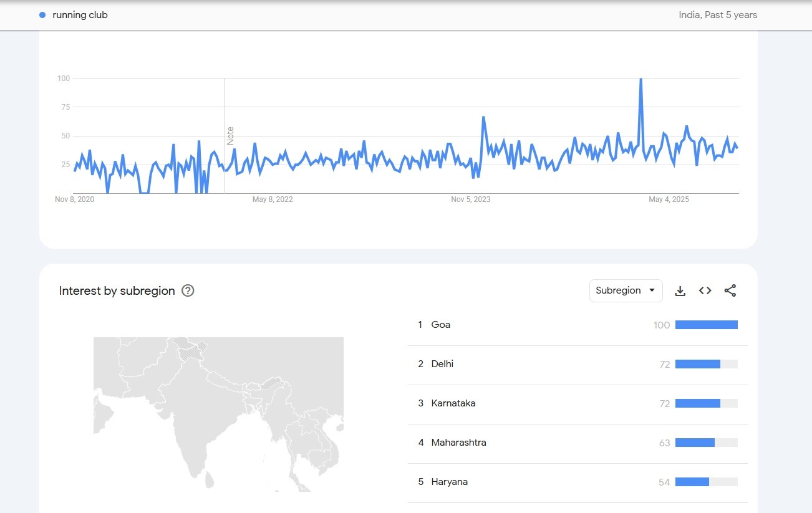This screenshot has width=812, height=513.
Task: Click the tallest spike on the trend line
Action: (640, 80)
